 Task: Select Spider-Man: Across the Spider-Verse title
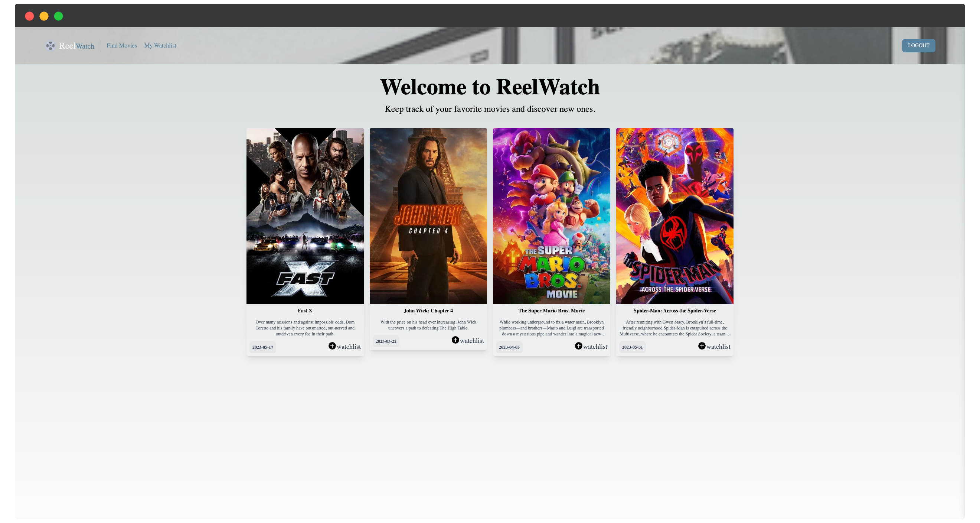675,311
